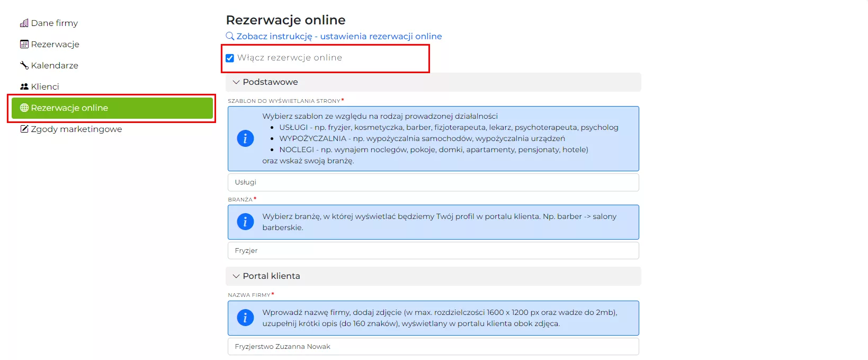Click the wrench icon beside Kalendarze
This screenshot has height=360, width=868.
[x=24, y=66]
